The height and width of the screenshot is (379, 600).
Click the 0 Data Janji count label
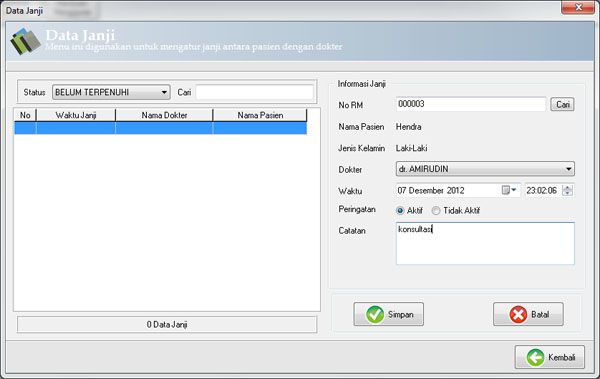pyautogui.click(x=167, y=324)
